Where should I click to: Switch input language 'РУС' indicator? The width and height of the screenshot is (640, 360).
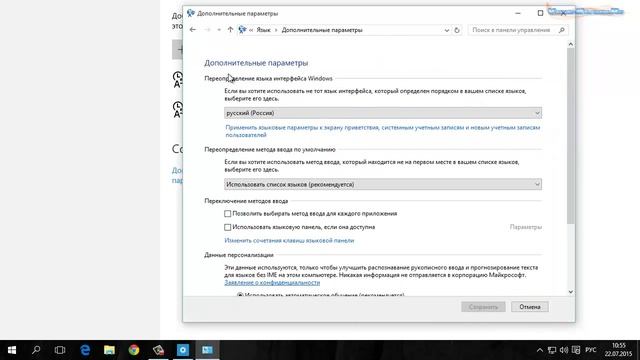pyautogui.click(x=591, y=350)
